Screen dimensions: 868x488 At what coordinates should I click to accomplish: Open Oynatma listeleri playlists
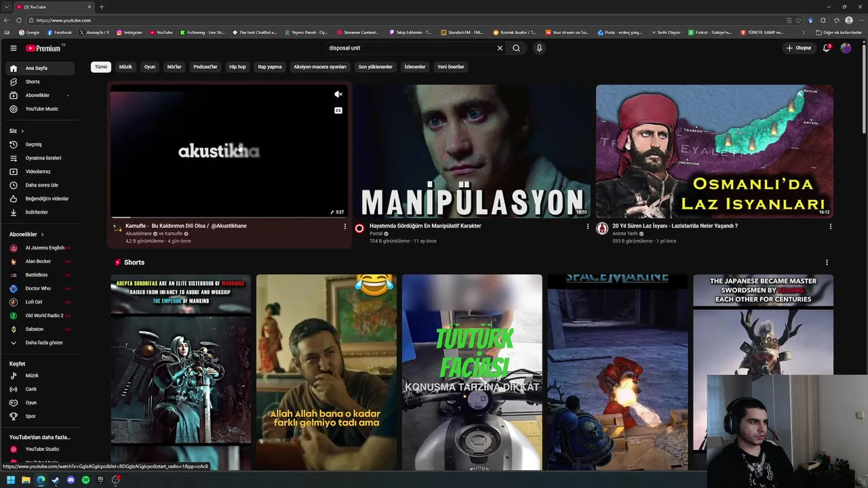[x=40, y=158]
